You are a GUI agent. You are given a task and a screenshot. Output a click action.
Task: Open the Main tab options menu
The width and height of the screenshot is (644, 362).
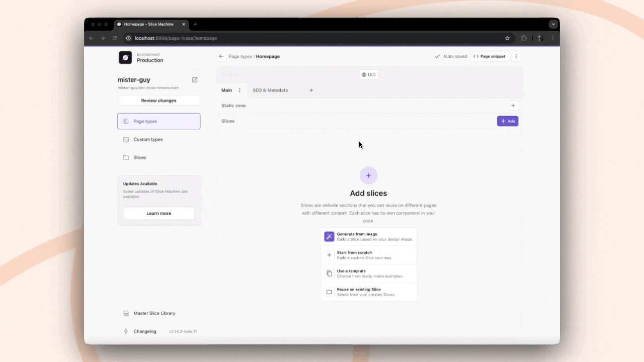[239, 90]
